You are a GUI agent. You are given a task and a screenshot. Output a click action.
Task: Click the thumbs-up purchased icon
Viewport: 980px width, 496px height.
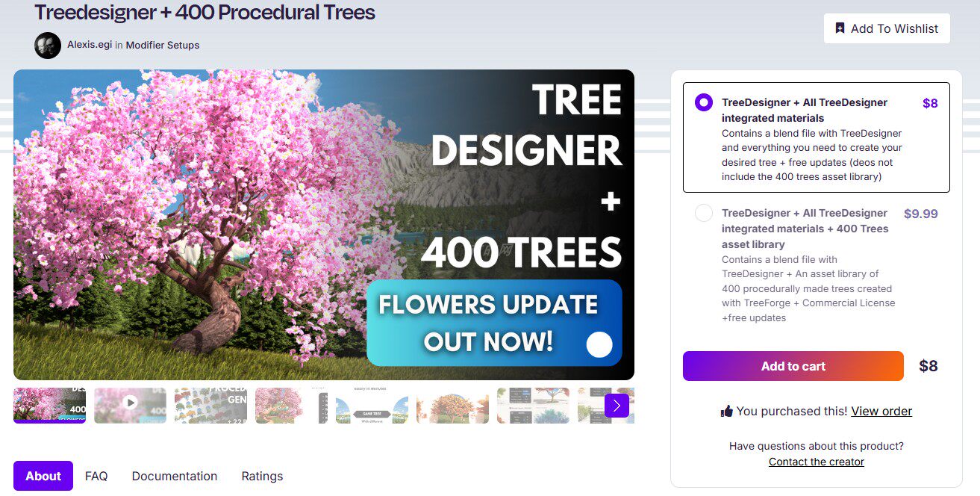click(x=727, y=411)
